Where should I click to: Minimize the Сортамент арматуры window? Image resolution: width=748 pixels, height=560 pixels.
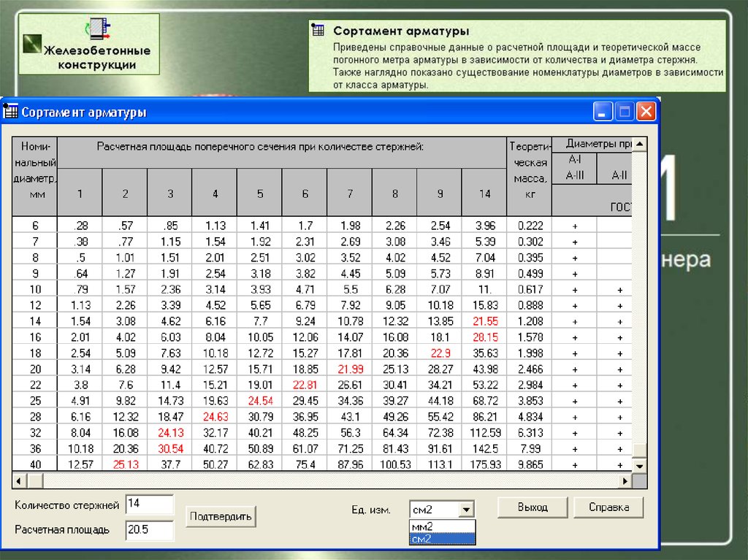(x=603, y=112)
